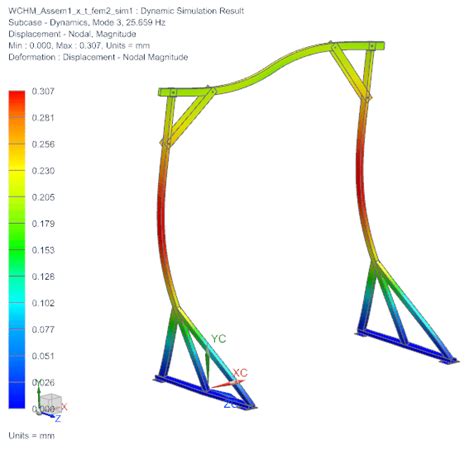Click the right blue base plate
This screenshot has height=454, width=474.
coord(407,346)
